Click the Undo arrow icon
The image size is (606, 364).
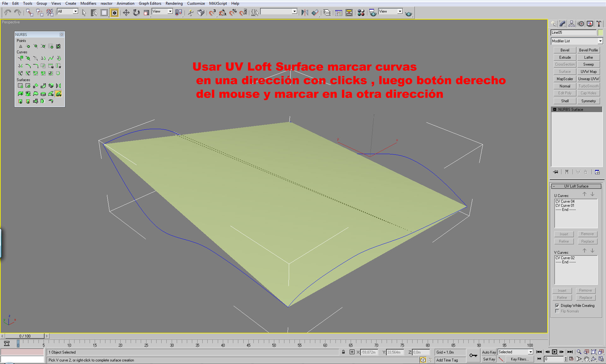8,13
